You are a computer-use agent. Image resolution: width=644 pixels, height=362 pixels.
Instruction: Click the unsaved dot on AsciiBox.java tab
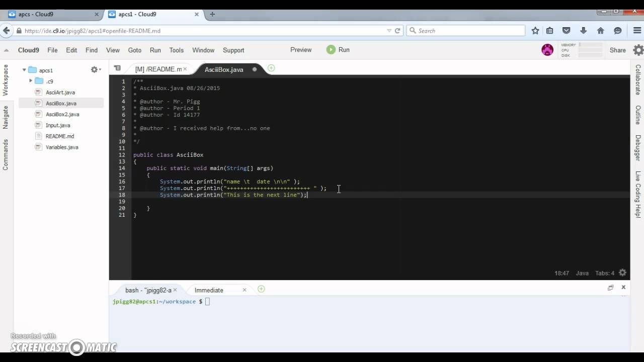tap(255, 69)
